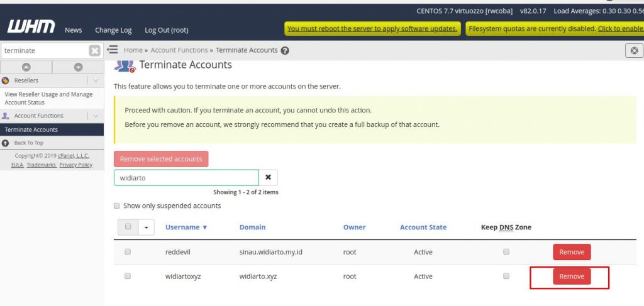Check Keep DNS Zone for widiartoxyz

(506, 276)
